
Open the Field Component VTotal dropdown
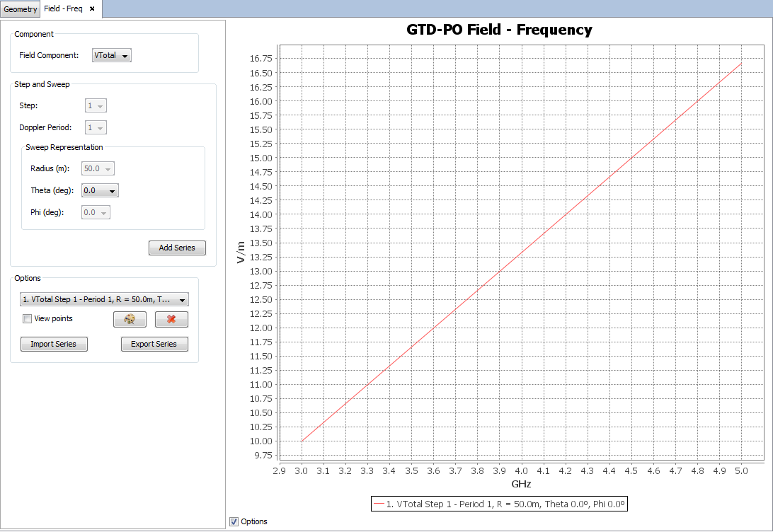[x=112, y=55]
